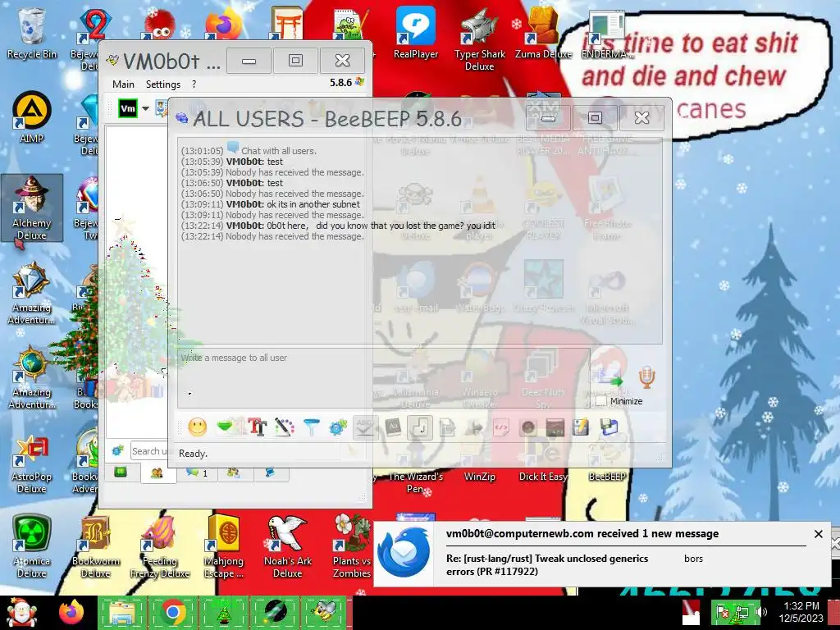Image resolution: width=840 pixels, height=630 pixels.
Task: Toggle the Return key send-message button
Action: (x=420, y=427)
